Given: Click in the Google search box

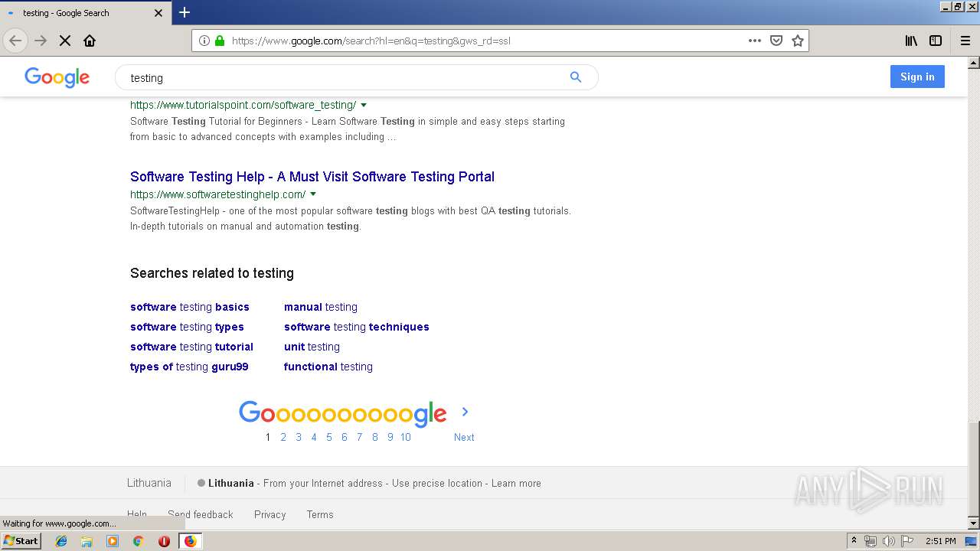Looking at the screenshot, I should [x=345, y=77].
